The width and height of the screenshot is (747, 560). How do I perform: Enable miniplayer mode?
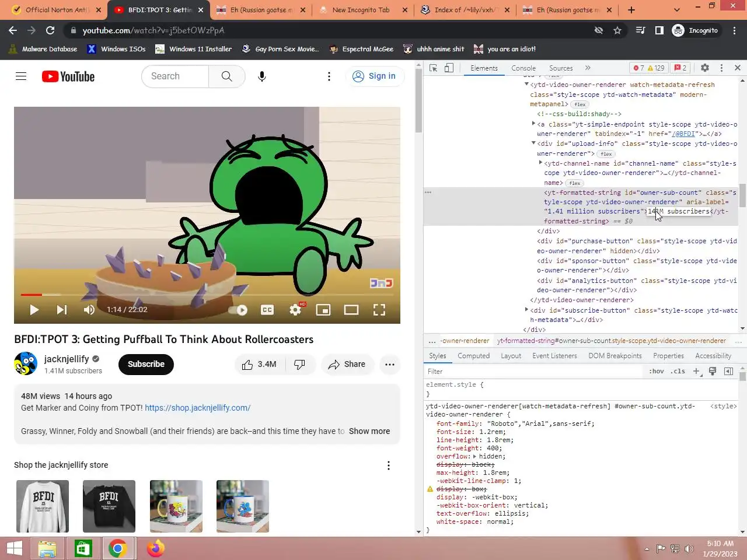[x=323, y=310]
